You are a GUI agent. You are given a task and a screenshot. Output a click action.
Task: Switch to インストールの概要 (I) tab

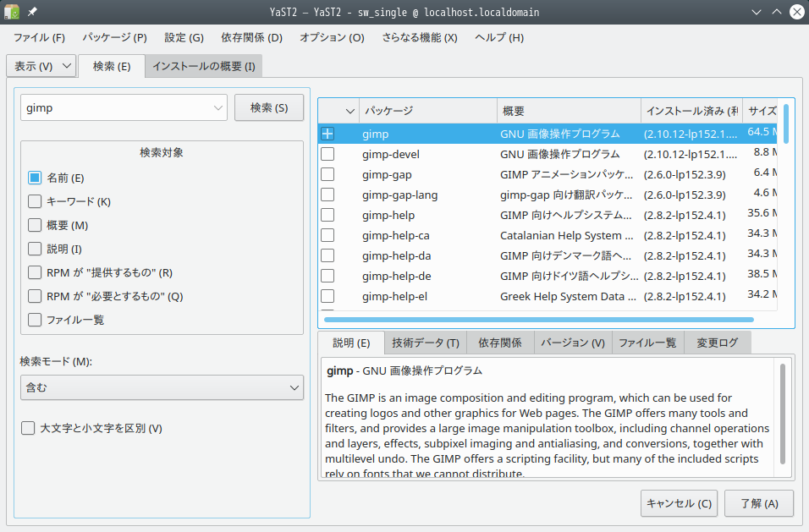pos(204,66)
